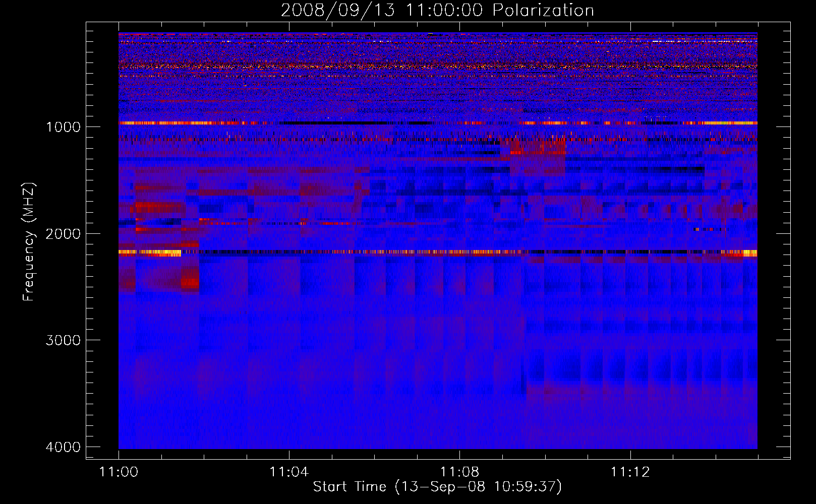
Task: Click the plot title '2008/09/13 11:00:00 Polarization'
Action: pos(437,11)
